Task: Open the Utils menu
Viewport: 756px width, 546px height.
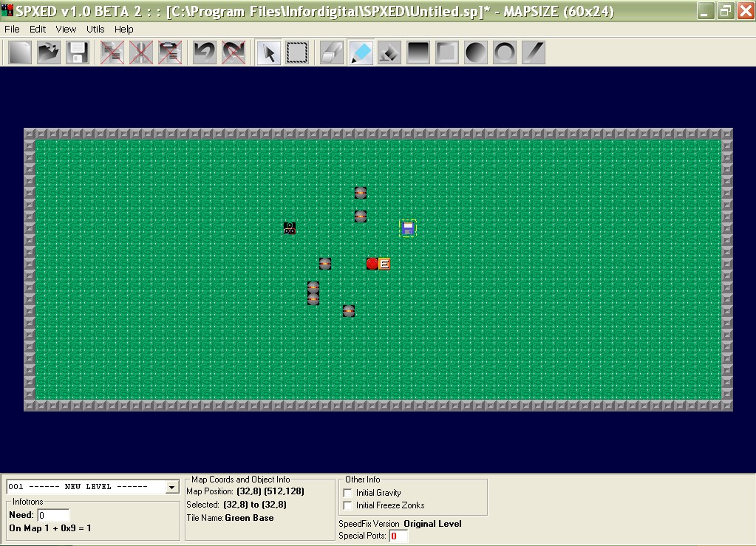Action: point(95,30)
